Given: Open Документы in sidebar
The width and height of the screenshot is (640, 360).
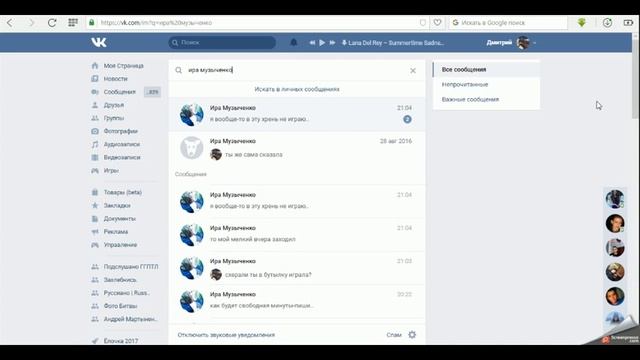Looking at the screenshot, I should [x=119, y=219].
